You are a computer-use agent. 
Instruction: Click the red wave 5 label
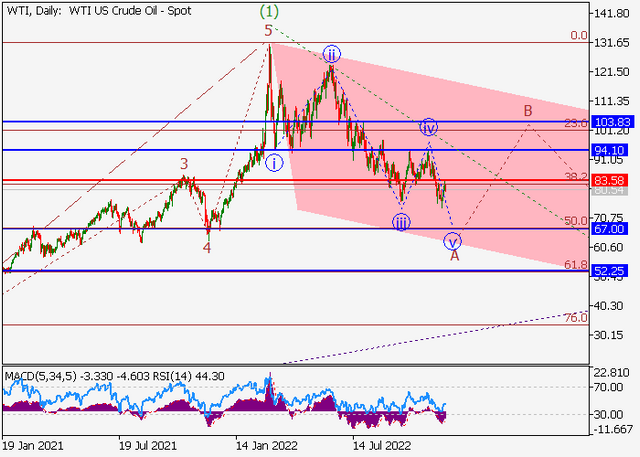coord(268,31)
